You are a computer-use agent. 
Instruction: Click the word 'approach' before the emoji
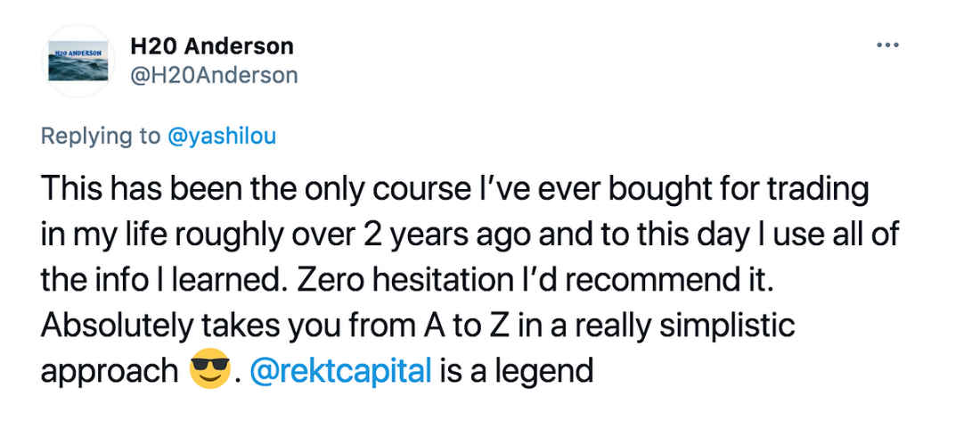point(110,373)
